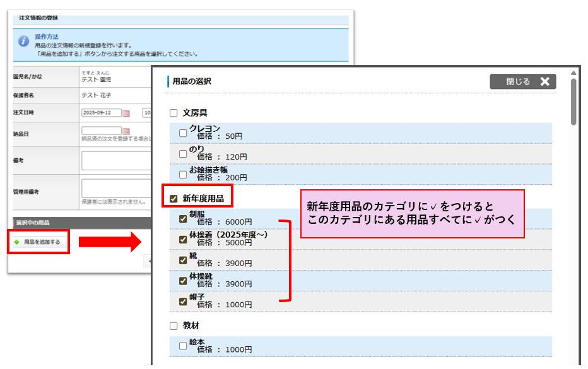
Task: Click the dialog's vertical scrollbar thumb
Action: 573,101
